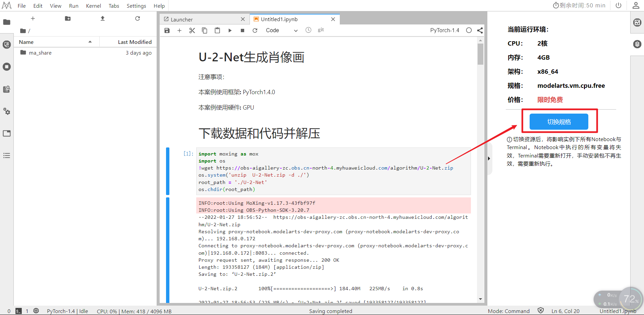The width and height of the screenshot is (644, 315).
Task: Click the new launcher plus icon
Action: (x=33, y=18)
